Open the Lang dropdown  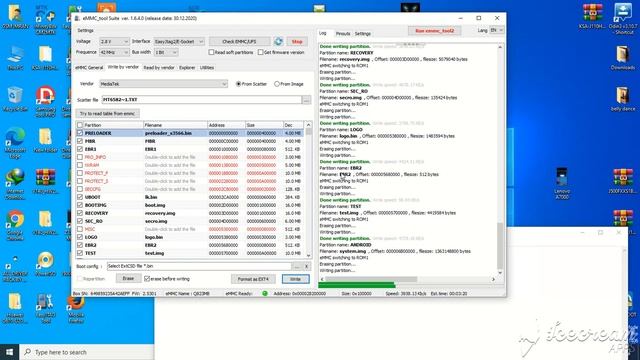pyautogui.click(x=496, y=30)
